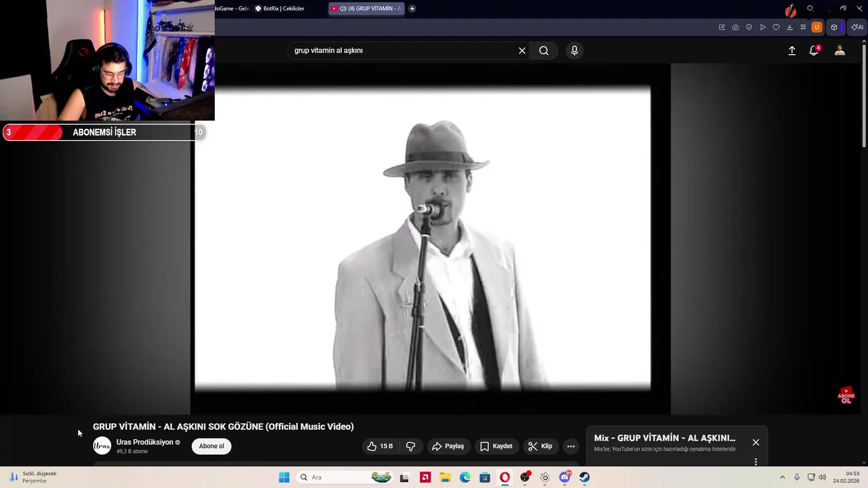Switch to the BotRix | Cekilisler tab
Image resolution: width=868 pixels, height=488 pixels.
(284, 9)
